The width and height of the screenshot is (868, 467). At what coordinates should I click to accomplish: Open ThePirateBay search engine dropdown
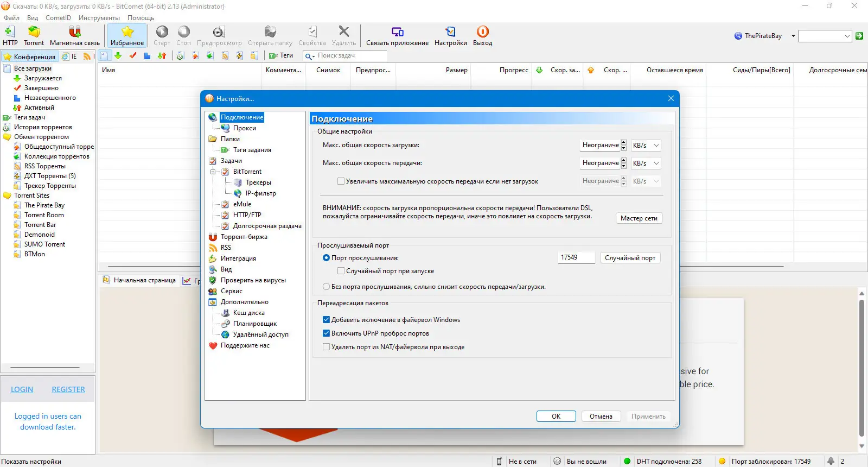tap(793, 36)
